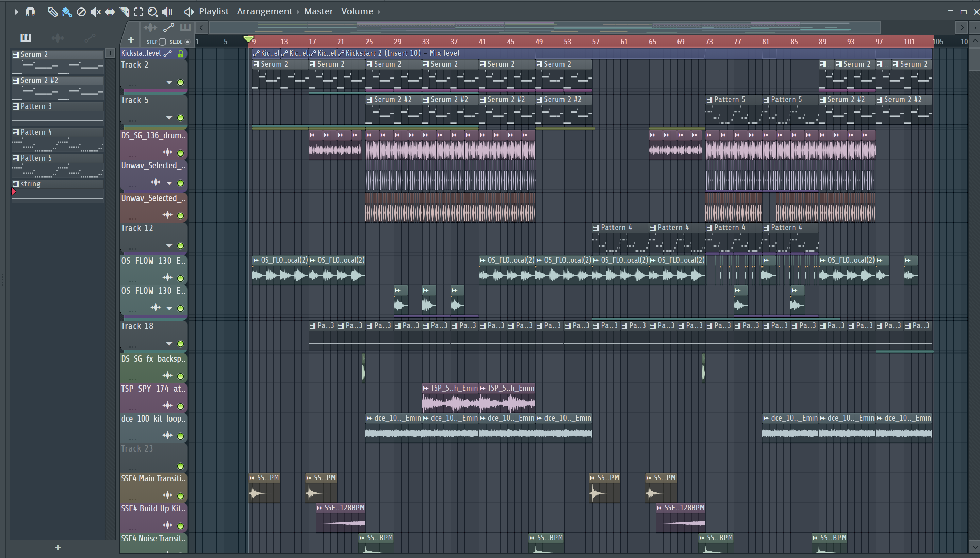Toggle lock icon on Kickstart level track
Image resolution: width=980 pixels, height=558 pixels.
[x=180, y=54]
